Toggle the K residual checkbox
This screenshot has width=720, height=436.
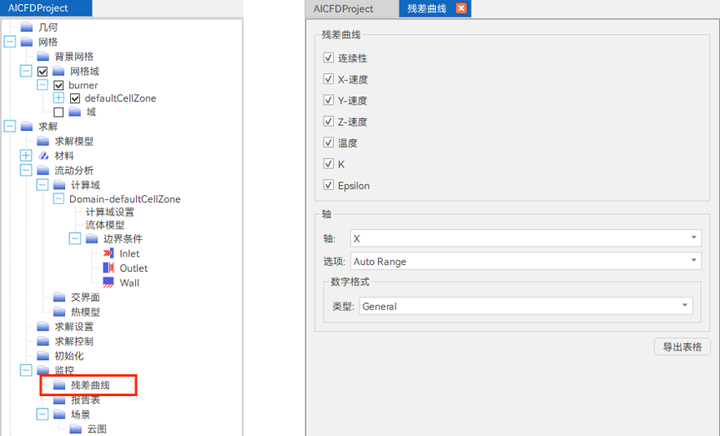pyautogui.click(x=328, y=163)
